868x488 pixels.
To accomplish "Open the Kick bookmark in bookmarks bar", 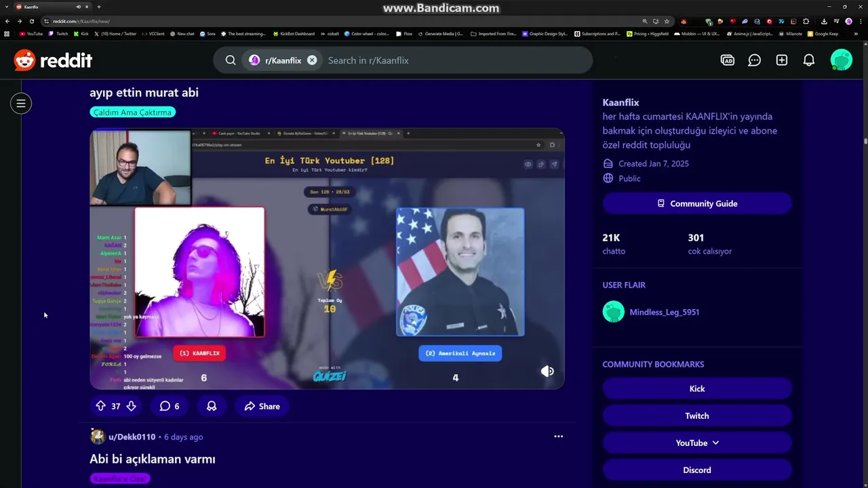I will pos(81,33).
